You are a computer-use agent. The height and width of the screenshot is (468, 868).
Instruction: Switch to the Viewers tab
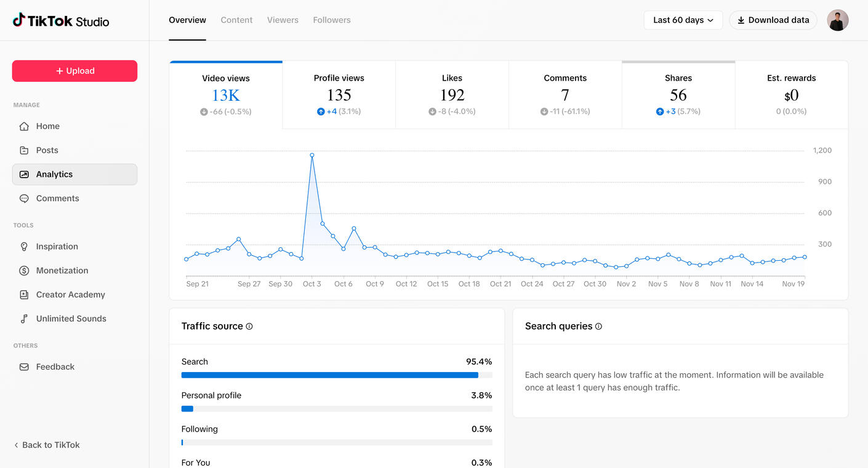click(283, 20)
